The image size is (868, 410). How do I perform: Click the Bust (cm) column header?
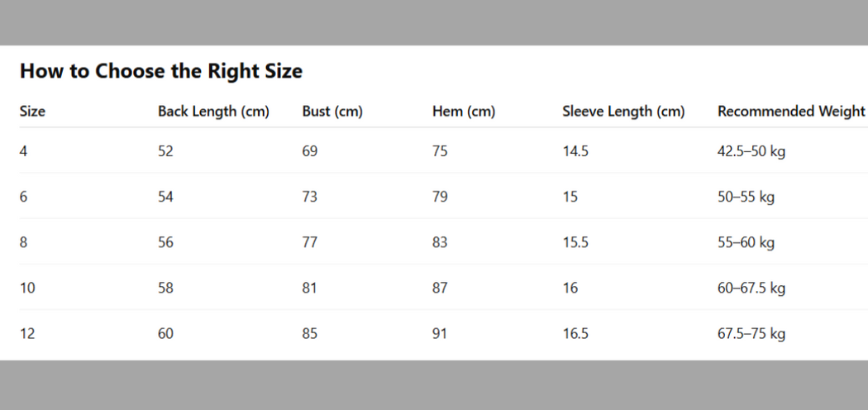point(332,112)
